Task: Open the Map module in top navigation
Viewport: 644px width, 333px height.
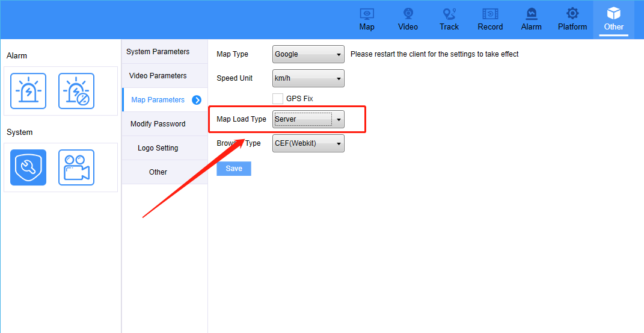Action: (x=367, y=19)
